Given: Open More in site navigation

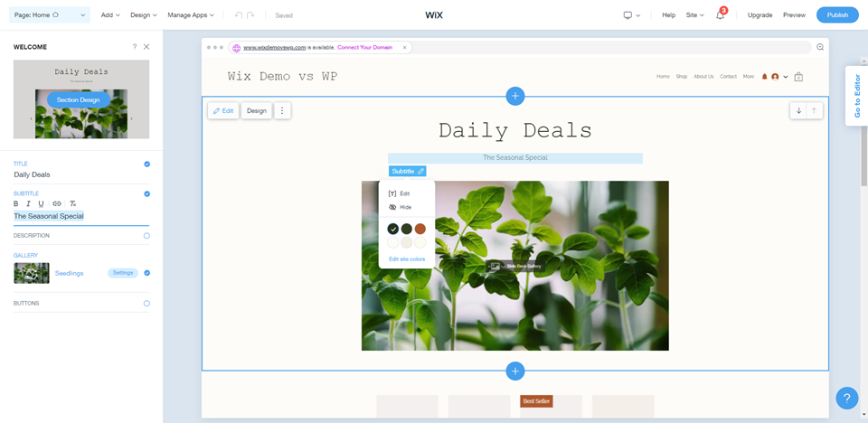Looking at the screenshot, I should coord(749,77).
